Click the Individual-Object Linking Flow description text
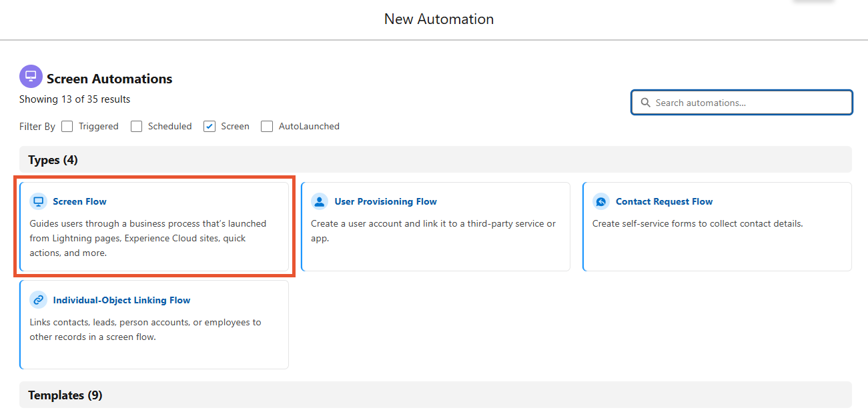 coord(145,329)
